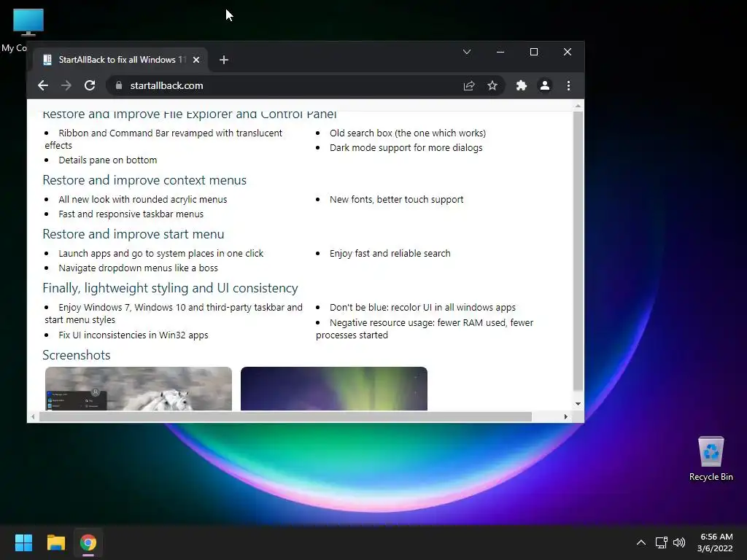The width and height of the screenshot is (747, 560).
Task: Share this page using the share icon
Action: 469,86
